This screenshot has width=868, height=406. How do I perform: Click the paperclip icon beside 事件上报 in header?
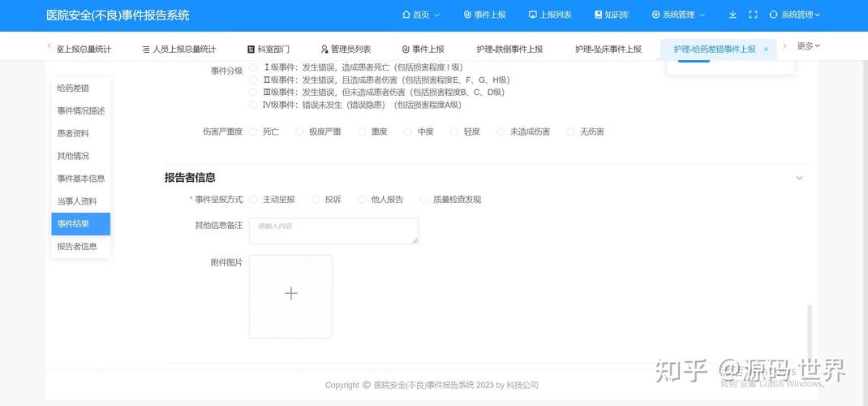(x=467, y=15)
